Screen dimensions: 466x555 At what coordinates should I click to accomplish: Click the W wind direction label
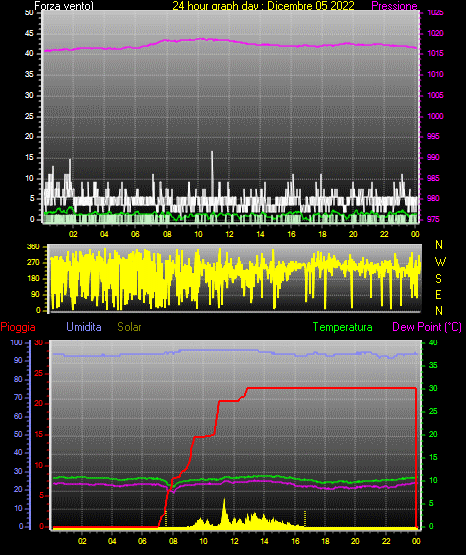(440, 262)
